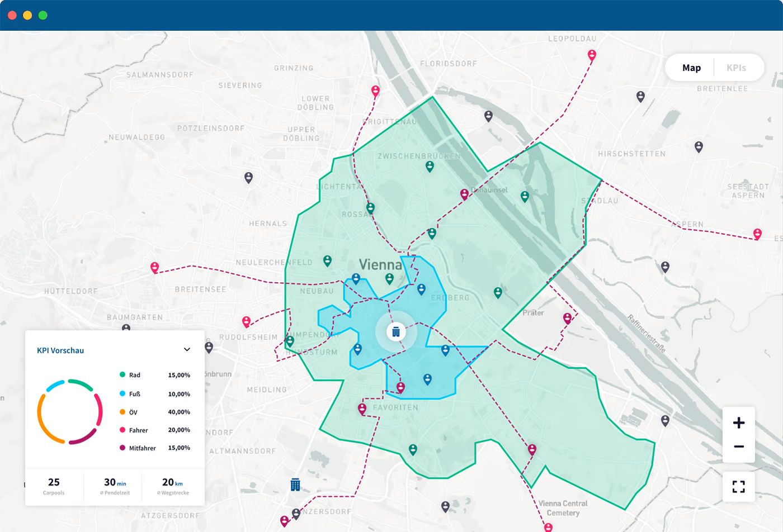Click the central office building marker

pyautogui.click(x=396, y=331)
